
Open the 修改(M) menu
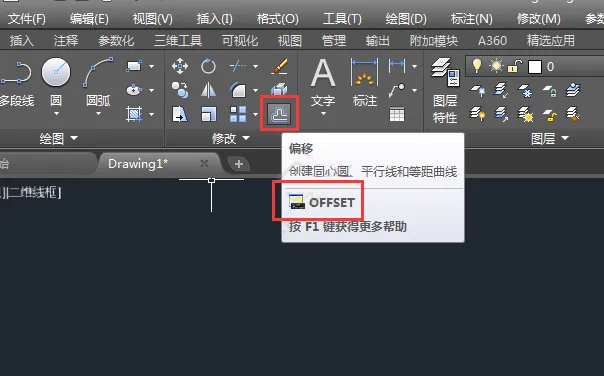tap(539, 18)
